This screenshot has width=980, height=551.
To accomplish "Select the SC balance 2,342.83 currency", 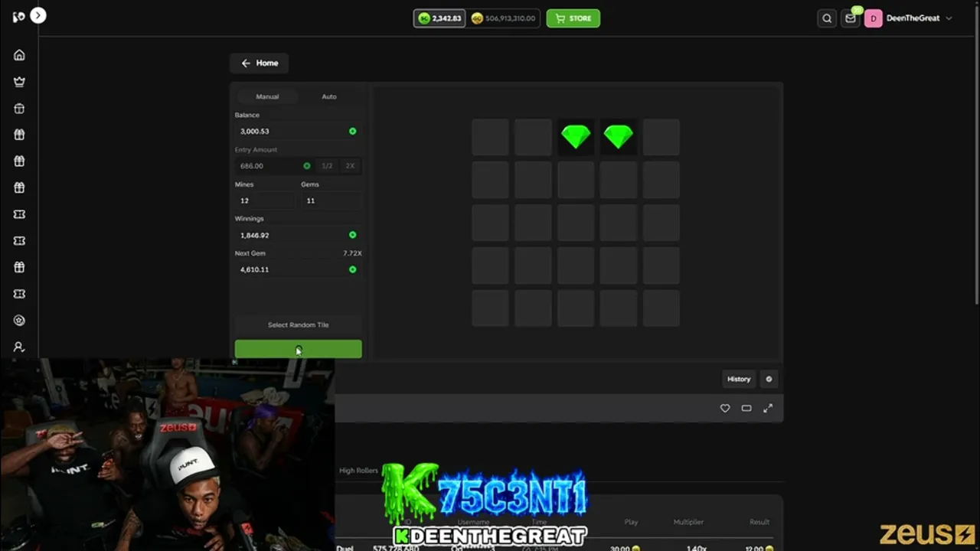I will tap(439, 18).
